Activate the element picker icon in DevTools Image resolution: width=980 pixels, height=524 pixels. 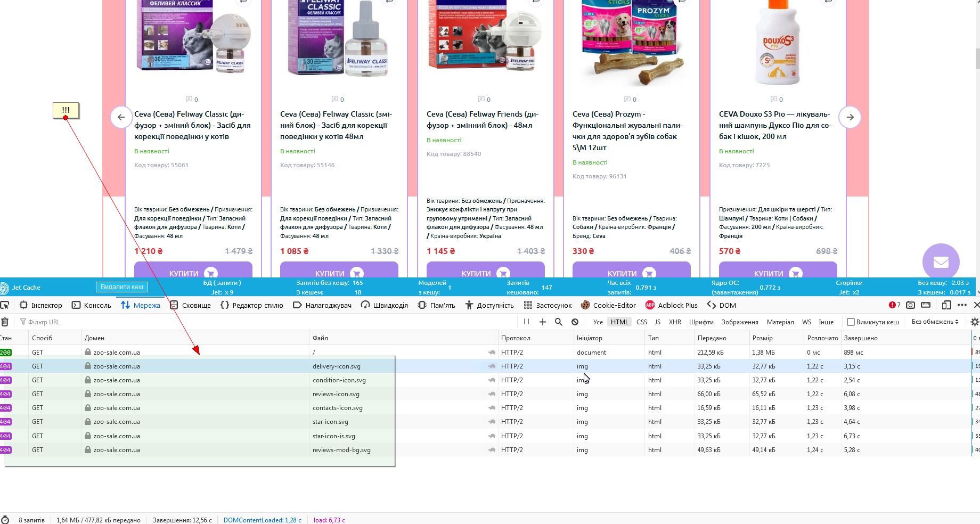point(5,305)
